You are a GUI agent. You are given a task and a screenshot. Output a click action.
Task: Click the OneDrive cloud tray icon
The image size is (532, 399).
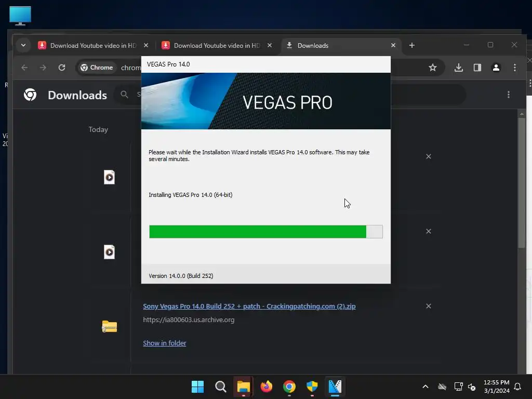click(x=442, y=387)
